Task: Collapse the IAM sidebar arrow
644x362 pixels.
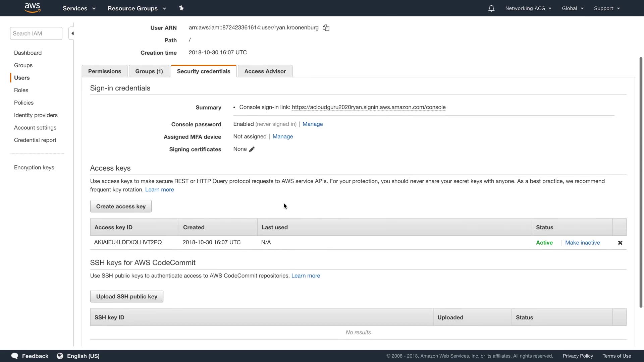Action: coord(72,34)
